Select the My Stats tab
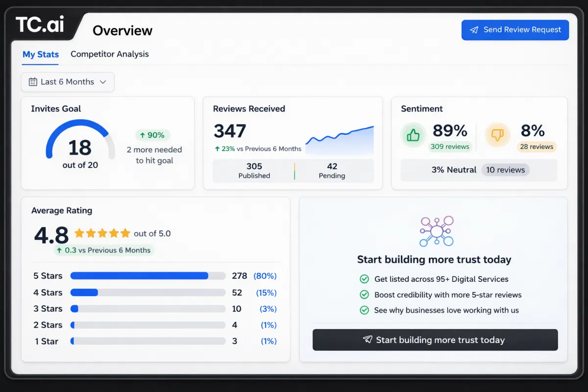 tap(40, 54)
